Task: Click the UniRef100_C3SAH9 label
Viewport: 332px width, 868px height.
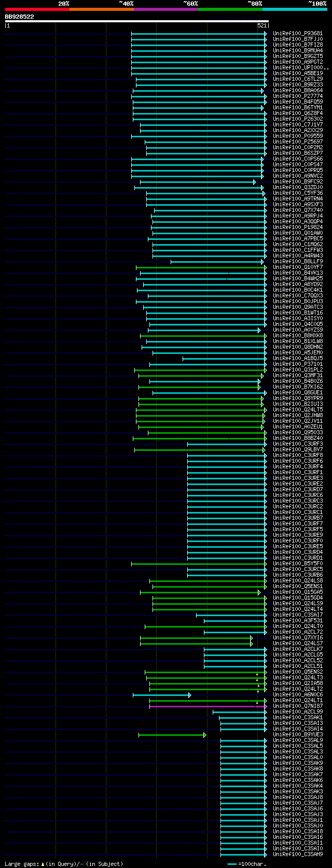Action: click(x=298, y=855)
